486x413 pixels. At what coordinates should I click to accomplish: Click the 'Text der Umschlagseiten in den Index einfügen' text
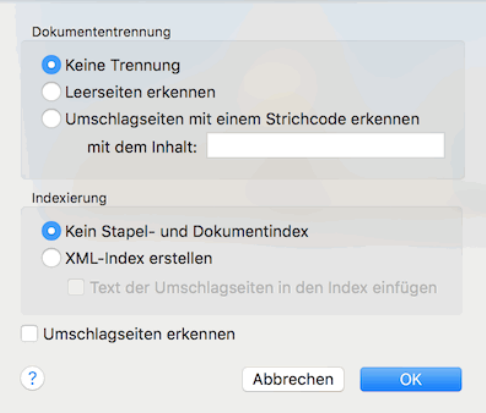pos(263,288)
